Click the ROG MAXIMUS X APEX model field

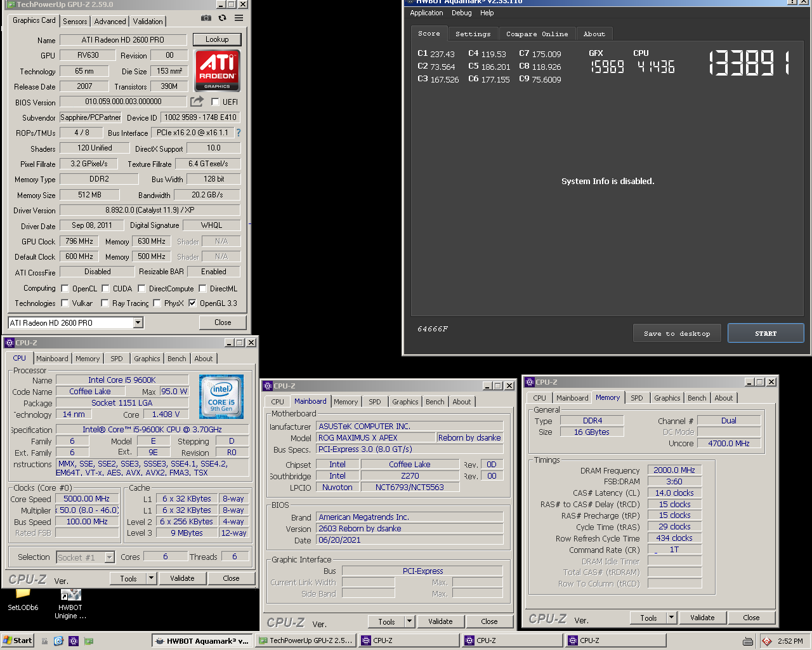point(377,438)
